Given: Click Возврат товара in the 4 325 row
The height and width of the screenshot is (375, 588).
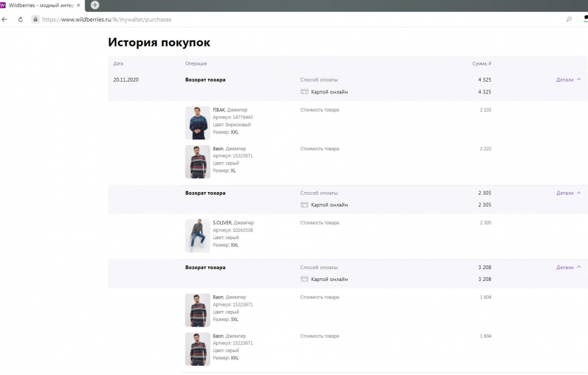Looking at the screenshot, I should click(206, 80).
